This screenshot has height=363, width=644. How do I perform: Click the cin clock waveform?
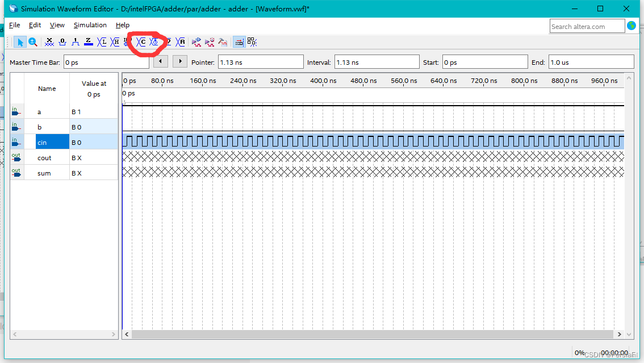[373, 141]
